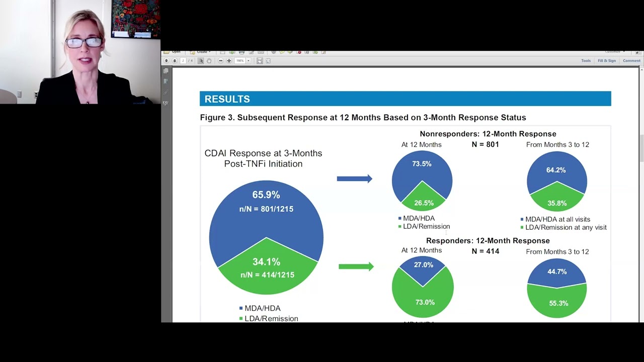
Task: Open the Fill & Sign pane
Action: coord(606,61)
